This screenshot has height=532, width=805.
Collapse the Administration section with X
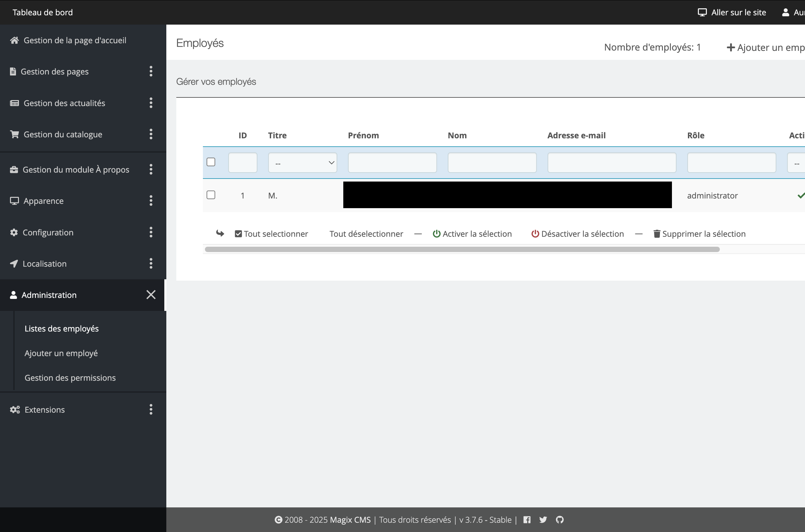coord(151,295)
